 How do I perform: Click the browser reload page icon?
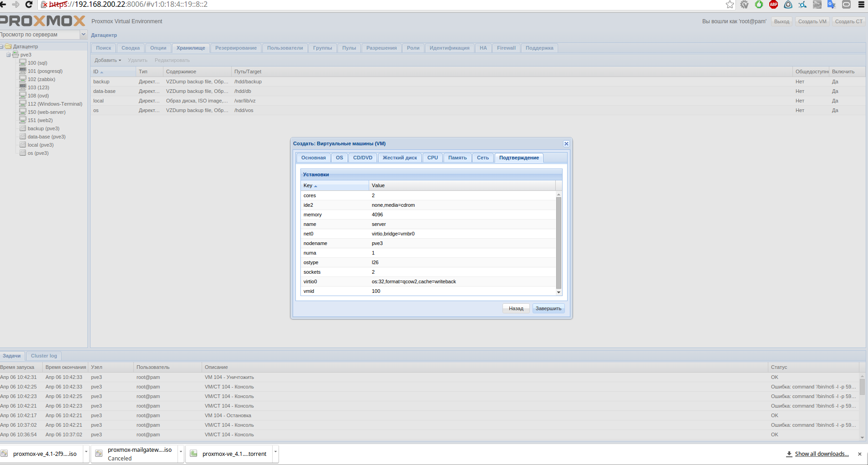[x=29, y=5]
